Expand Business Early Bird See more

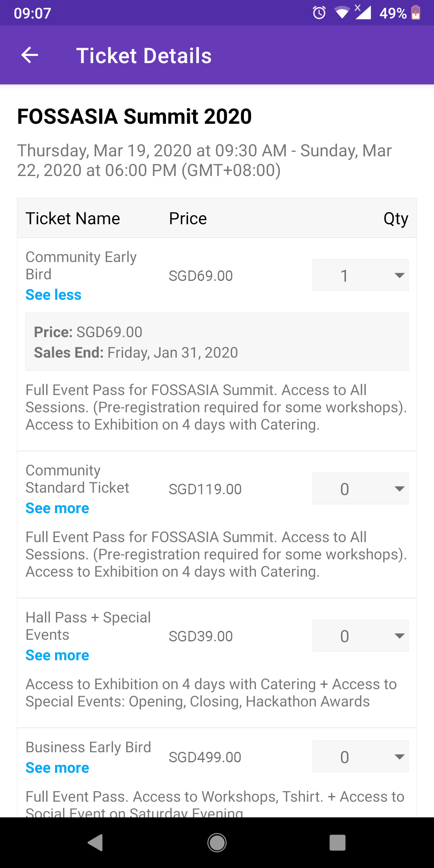point(57,768)
